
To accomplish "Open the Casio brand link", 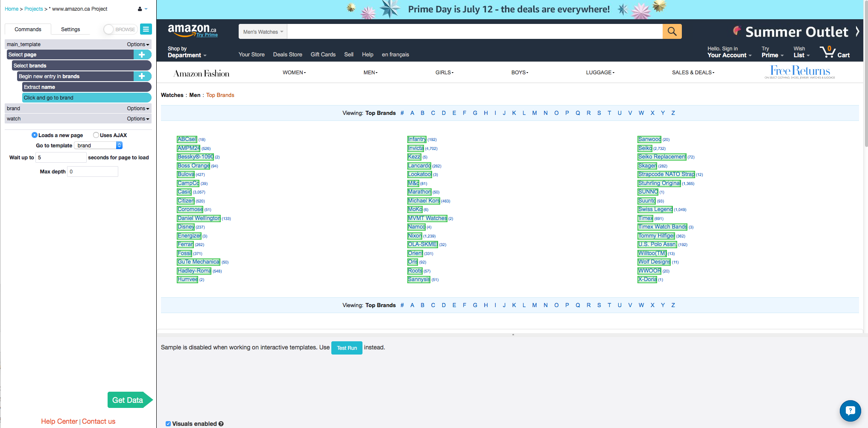I will 184,192.
